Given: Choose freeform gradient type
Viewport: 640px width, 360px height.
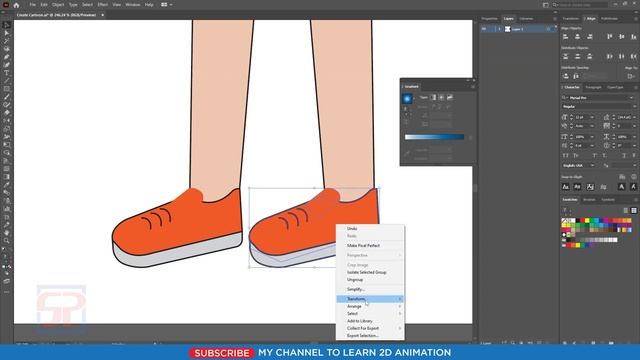Looking at the screenshot, I should pyautogui.click(x=450, y=97).
